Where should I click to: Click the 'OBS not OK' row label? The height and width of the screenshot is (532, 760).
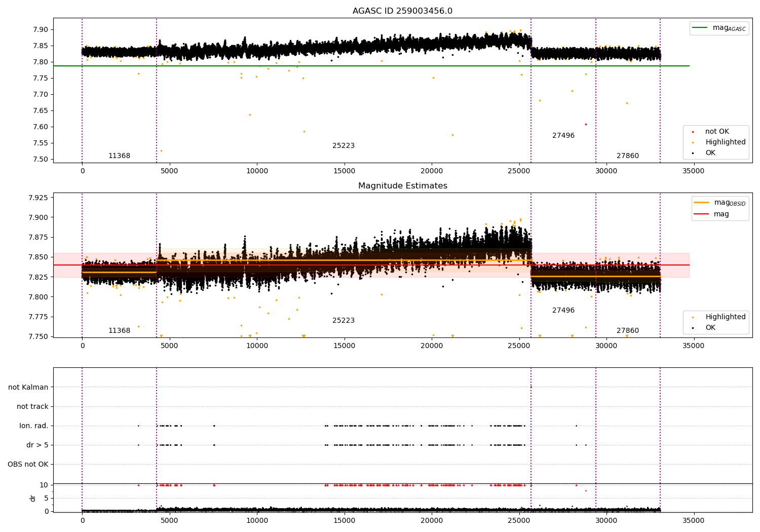point(28,464)
